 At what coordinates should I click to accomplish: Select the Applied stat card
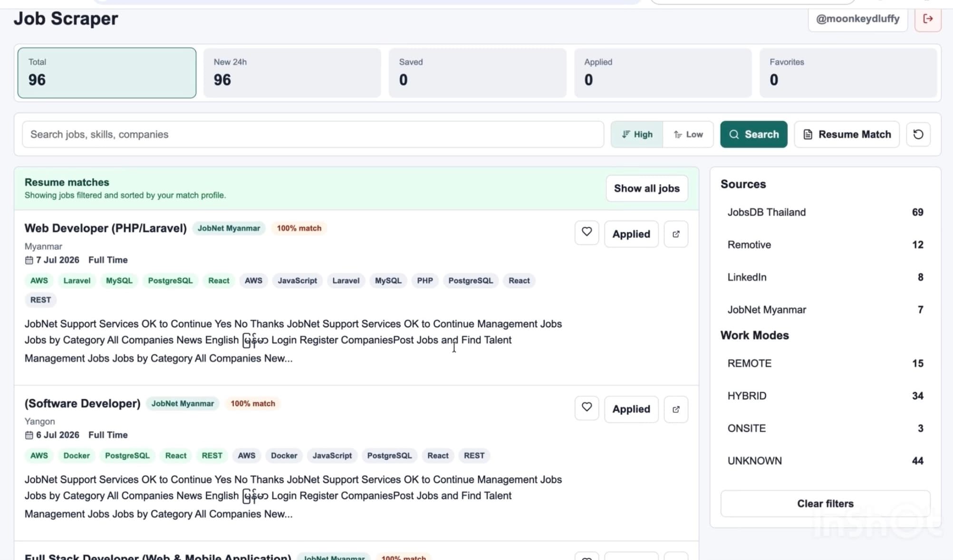pos(663,73)
